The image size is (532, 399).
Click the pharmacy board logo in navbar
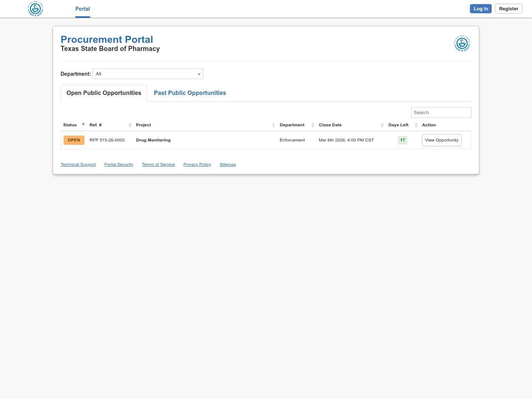35,9
